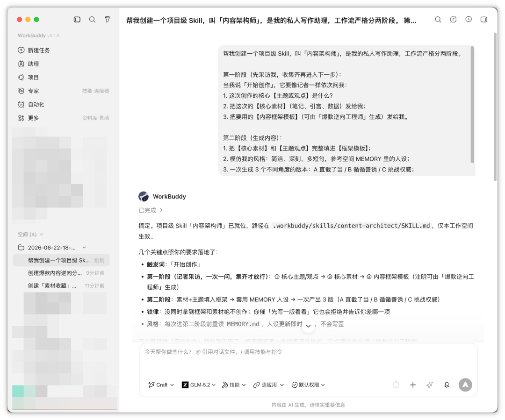
Task: Click the share icon in header
Action: 453,20
